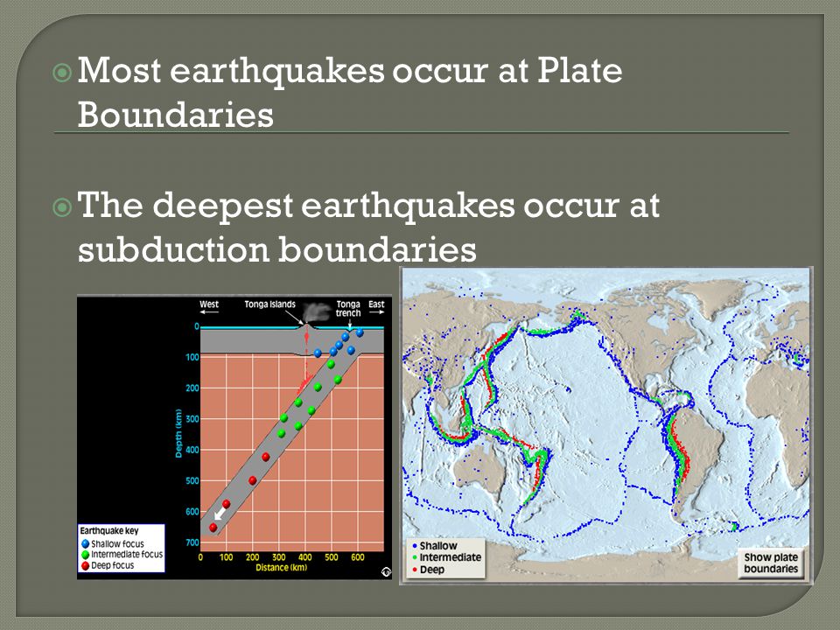Click the '600' distance axis value
The height and width of the screenshot is (630, 840).
click(x=358, y=557)
